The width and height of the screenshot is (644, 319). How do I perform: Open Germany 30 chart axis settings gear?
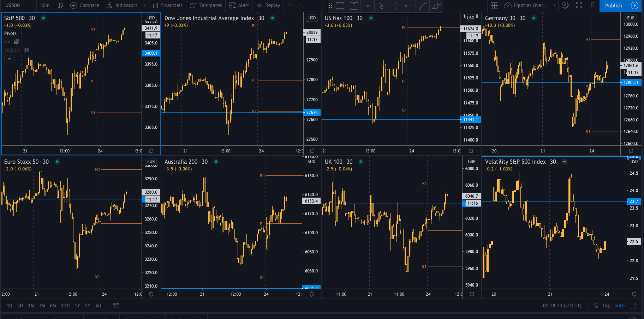pos(631,151)
